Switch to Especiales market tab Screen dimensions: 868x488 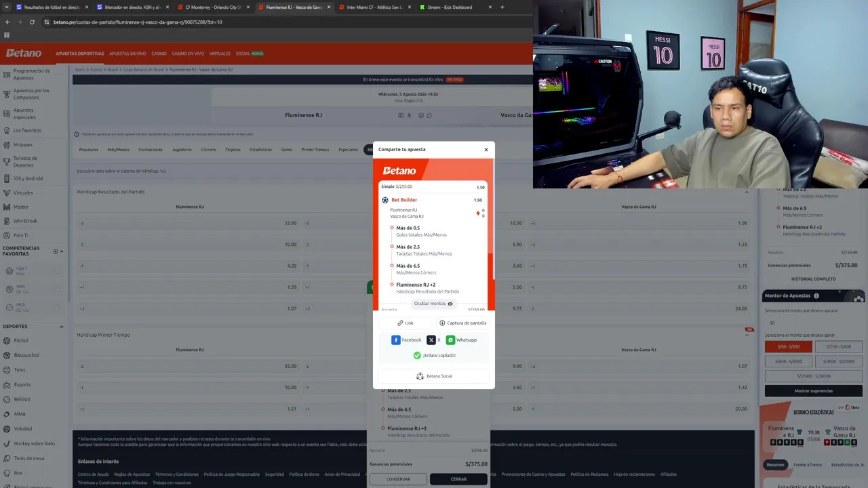pyautogui.click(x=348, y=150)
